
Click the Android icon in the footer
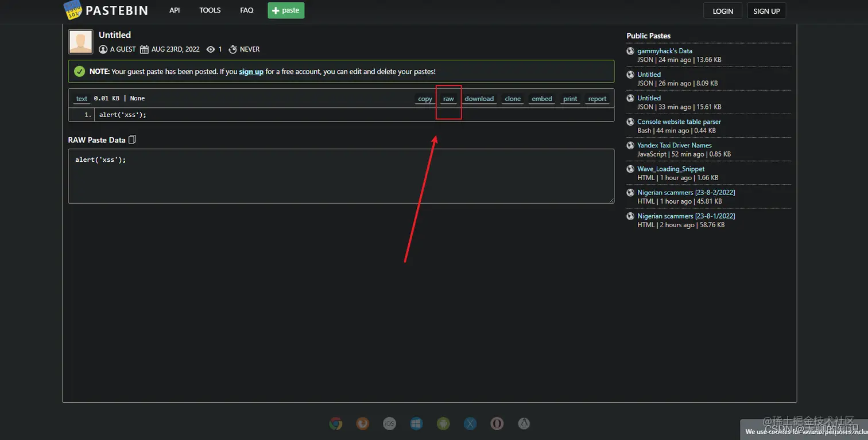click(443, 423)
